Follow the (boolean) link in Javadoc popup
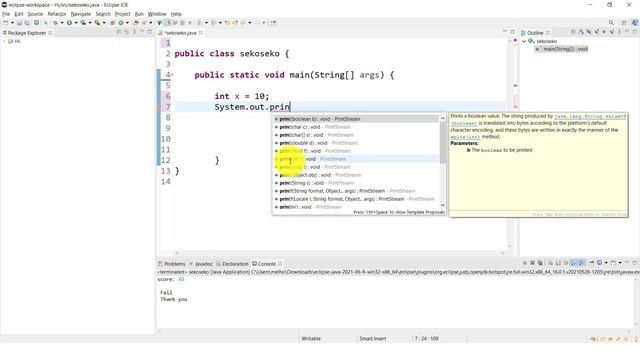640x360 pixels. click(464, 123)
